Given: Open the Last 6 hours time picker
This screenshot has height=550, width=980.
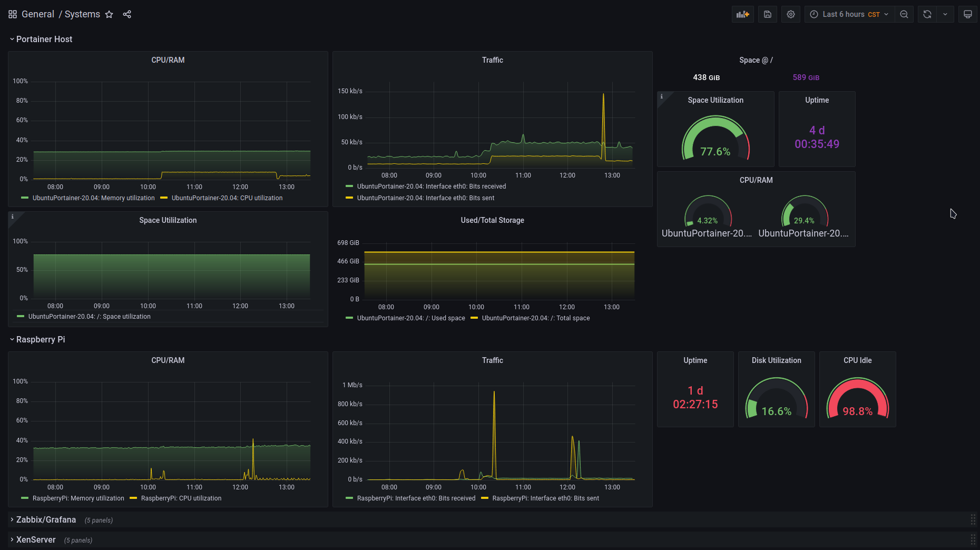Looking at the screenshot, I should 849,14.
